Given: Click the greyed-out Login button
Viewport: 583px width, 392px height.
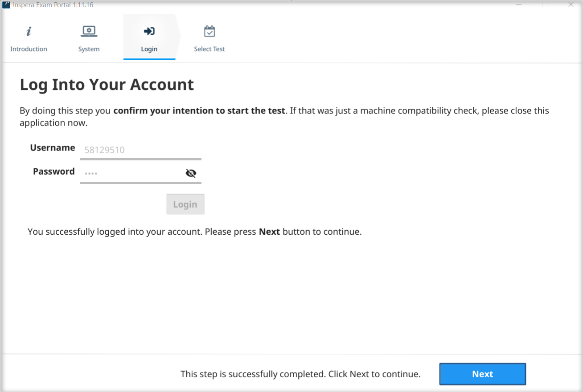Looking at the screenshot, I should click(x=185, y=204).
